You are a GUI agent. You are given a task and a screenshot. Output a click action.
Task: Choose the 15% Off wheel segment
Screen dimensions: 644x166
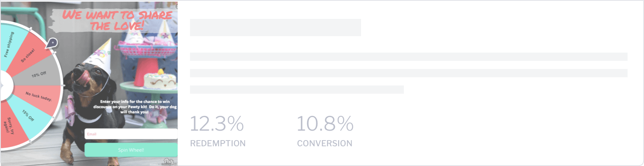[x=28, y=115]
